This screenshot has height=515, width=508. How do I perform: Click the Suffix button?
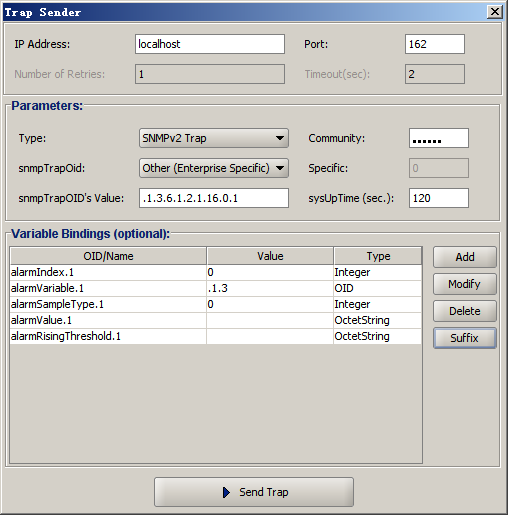point(465,338)
